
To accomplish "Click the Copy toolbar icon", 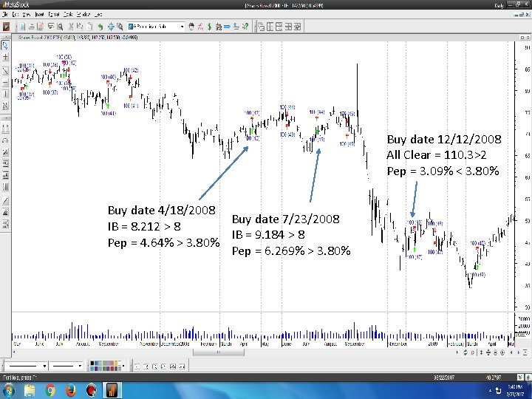I will [x=80, y=27].
